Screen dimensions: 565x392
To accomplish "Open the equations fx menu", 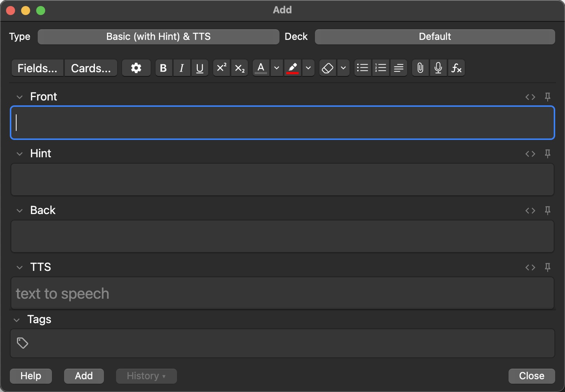I will (456, 68).
